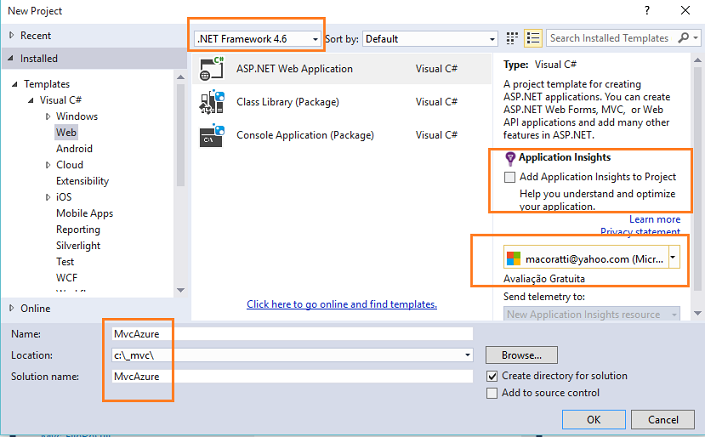This screenshot has height=437, width=705.
Task: Collapse the Visual C# tree node
Action: [31, 100]
